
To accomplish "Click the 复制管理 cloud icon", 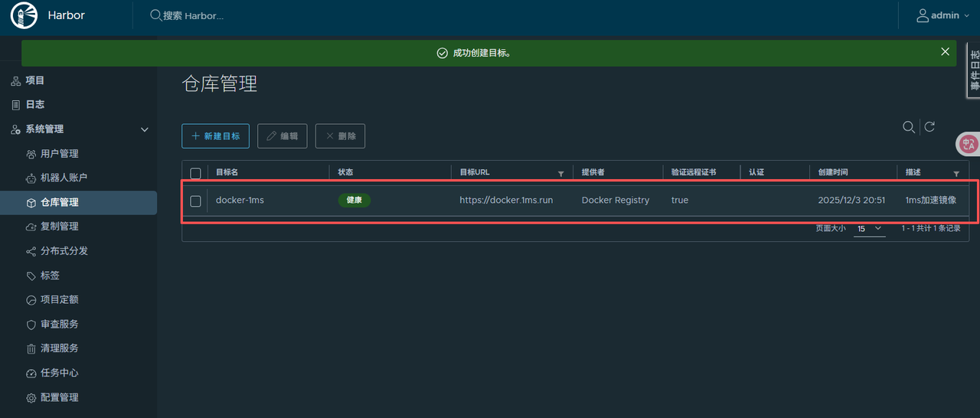I will coord(31,227).
